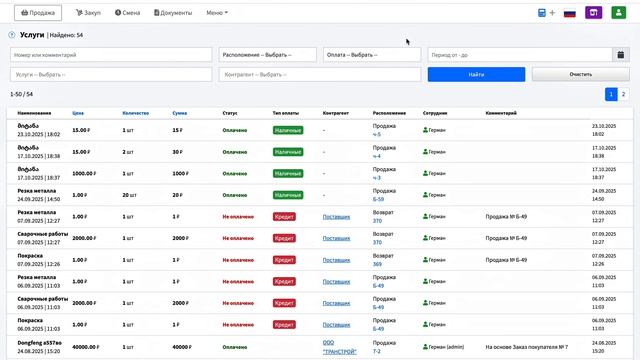Image resolution: width=640 pixels, height=360 pixels.
Task: Open the Документы tab
Action: click(173, 13)
